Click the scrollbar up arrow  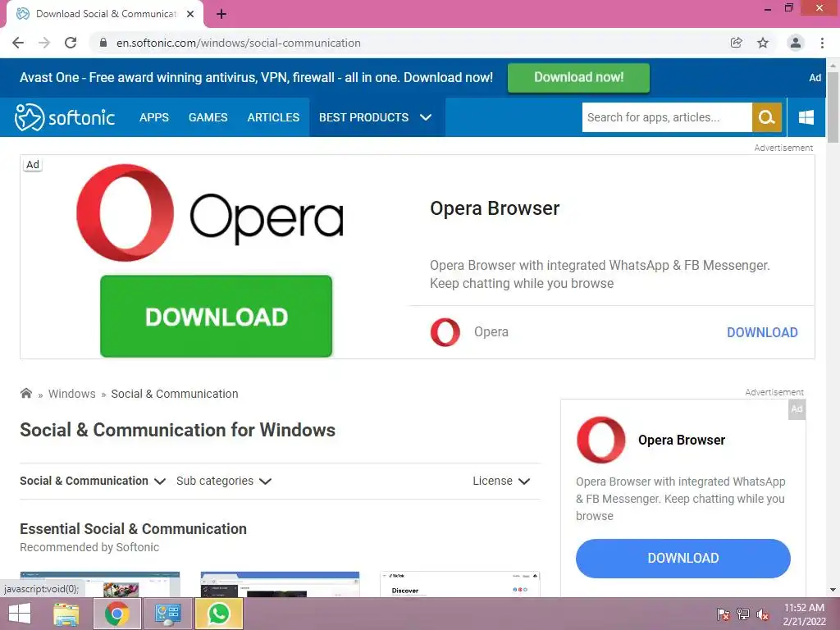833,66
